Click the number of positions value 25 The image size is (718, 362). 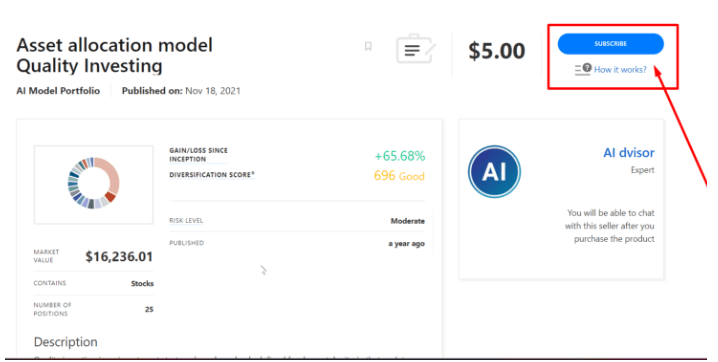pos(149,309)
